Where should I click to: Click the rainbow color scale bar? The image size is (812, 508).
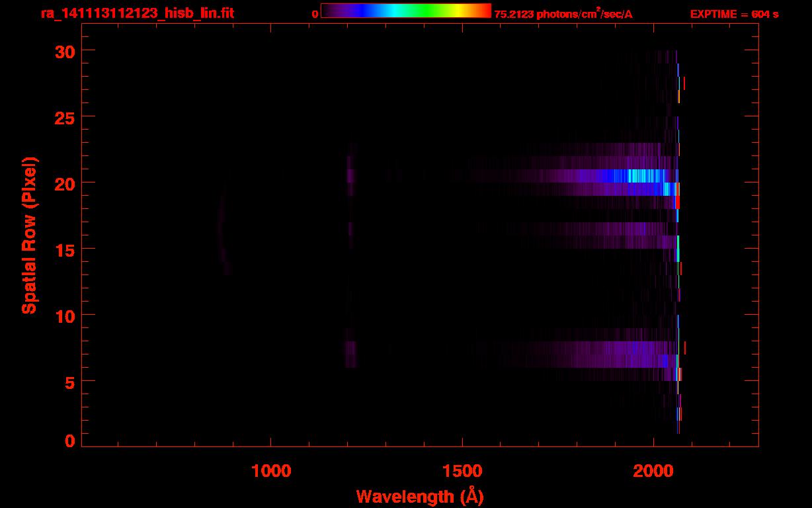(x=406, y=11)
